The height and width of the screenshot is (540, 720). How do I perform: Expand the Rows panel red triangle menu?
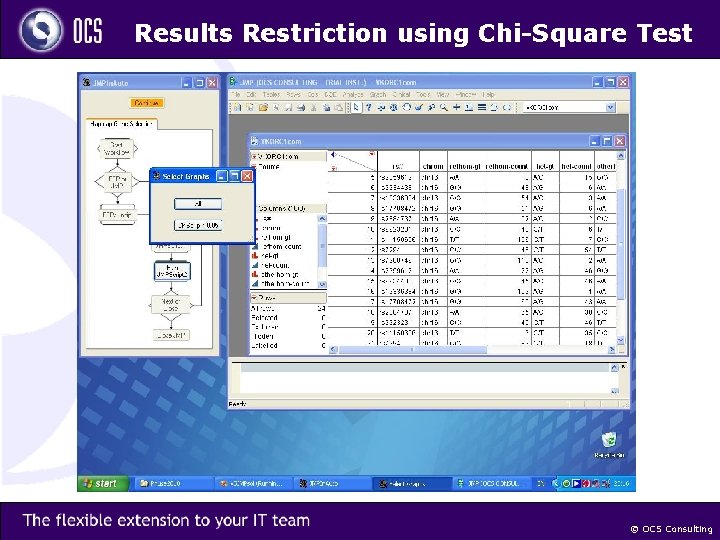tap(254, 298)
